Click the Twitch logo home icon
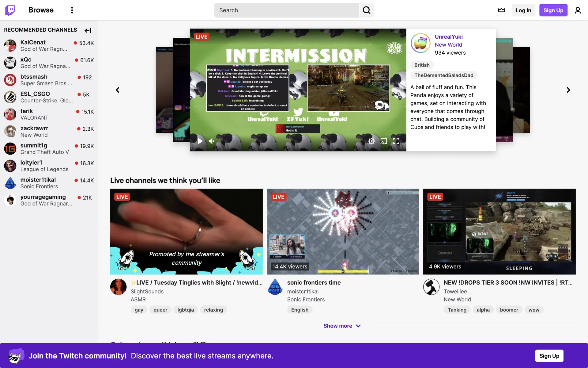The width and height of the screenshot is (588, 368). [x=10, y=10]
